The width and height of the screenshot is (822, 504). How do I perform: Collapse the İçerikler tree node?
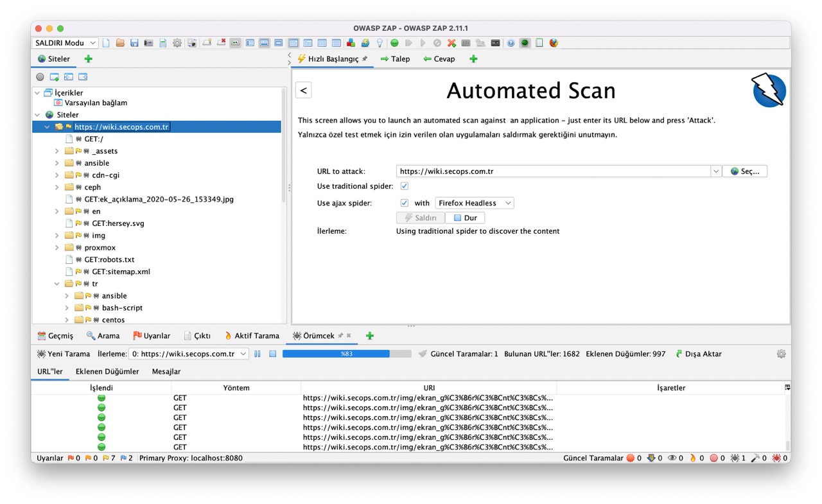pos(37,93)
